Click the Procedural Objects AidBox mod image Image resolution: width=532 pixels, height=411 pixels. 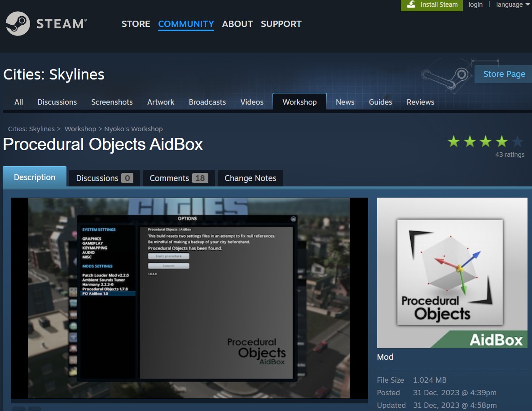click(452, 273)
